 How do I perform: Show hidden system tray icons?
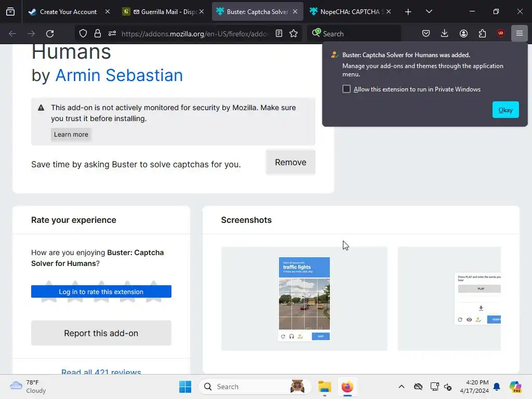pyautogui.click(x=402, y=387)
